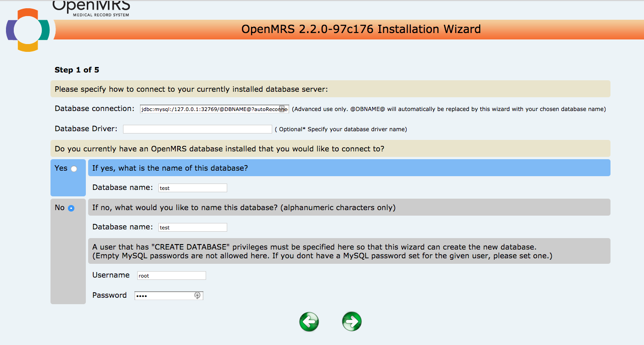The height and width of the screenshot is (345, 644).
Task: Click the OpenMRS Medical Record System wordmark
Action: (91, 8)
